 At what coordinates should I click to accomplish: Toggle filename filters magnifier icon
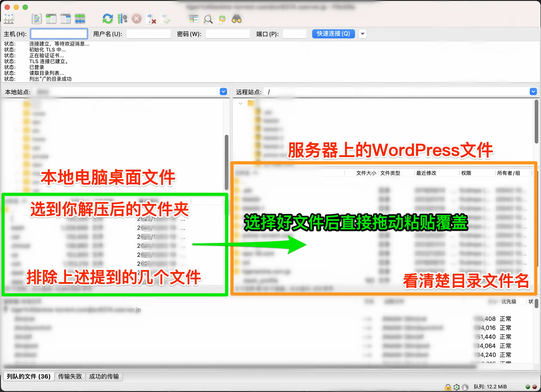coord(208,19)
